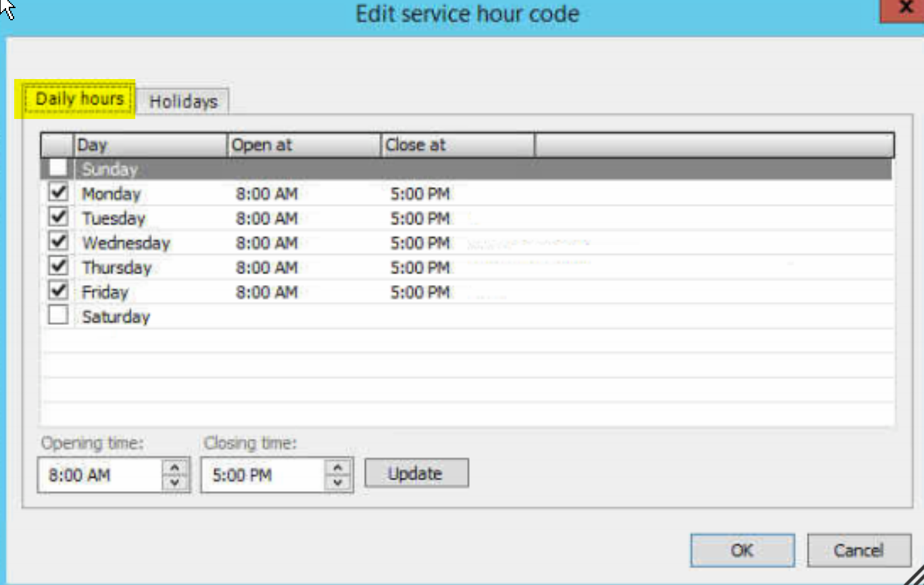This screenshot has height=585, width=924.
Task: Uncheck the Friday checkbox
Action: 57,292
